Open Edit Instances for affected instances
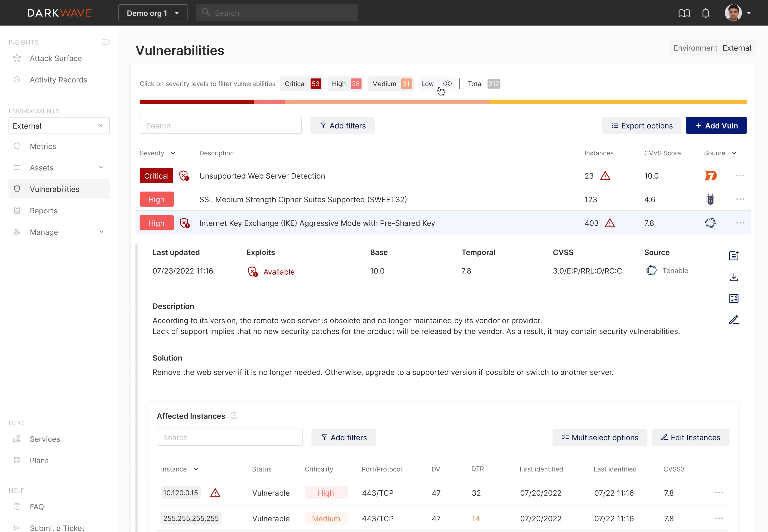 690,437
